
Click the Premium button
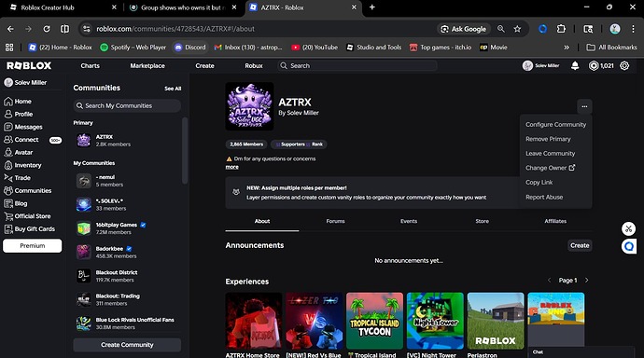[33, 246]
